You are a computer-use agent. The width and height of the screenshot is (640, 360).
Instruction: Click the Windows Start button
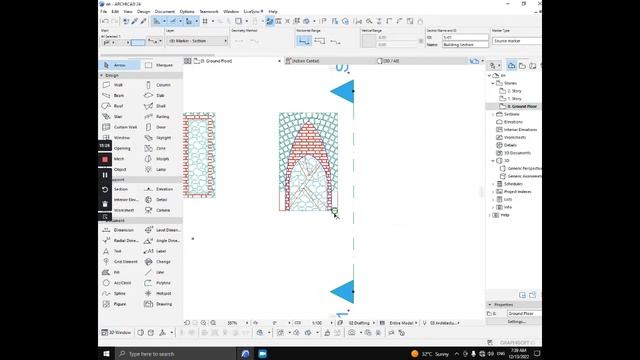coord(107,354)
